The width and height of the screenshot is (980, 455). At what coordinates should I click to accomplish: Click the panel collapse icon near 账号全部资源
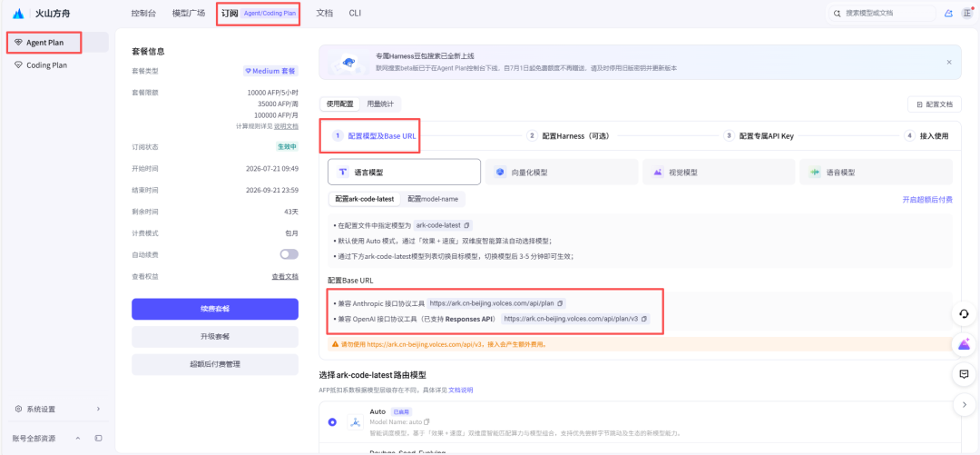[x=98, y=438]
